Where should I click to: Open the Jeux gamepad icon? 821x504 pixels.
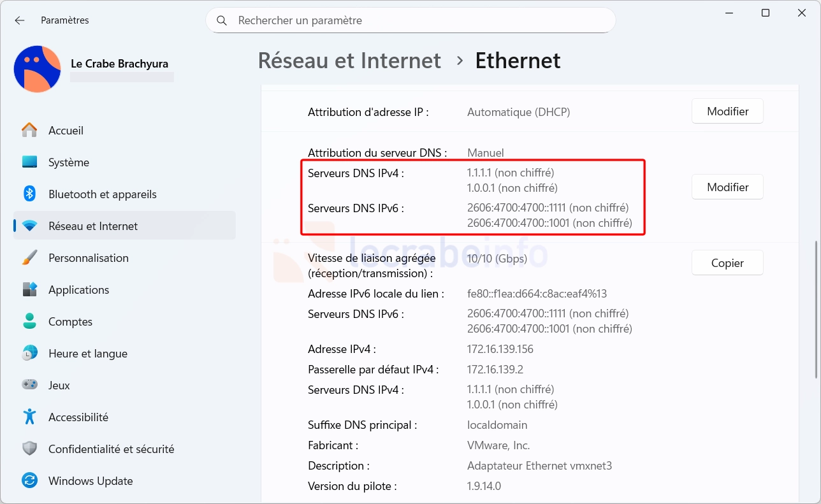29,385
